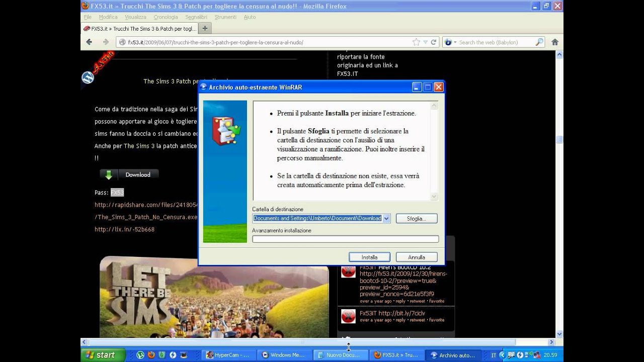Click the blue lightning icon in system tray

coord(520,355)
